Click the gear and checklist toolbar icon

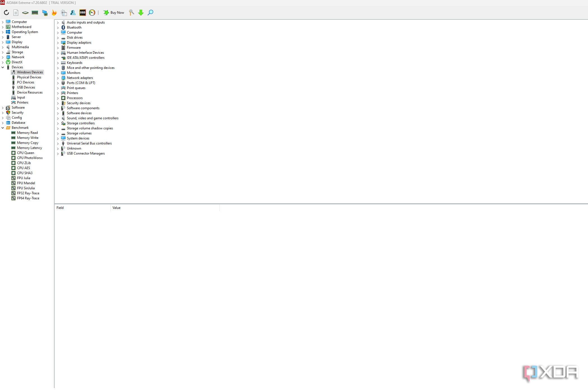(x=64, y=13)
